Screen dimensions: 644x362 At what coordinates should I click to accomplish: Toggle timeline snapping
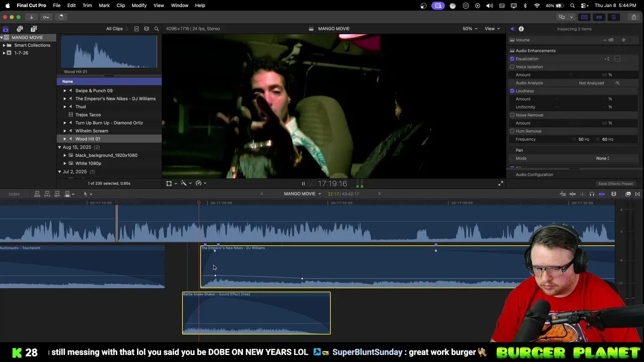(602, 194)
